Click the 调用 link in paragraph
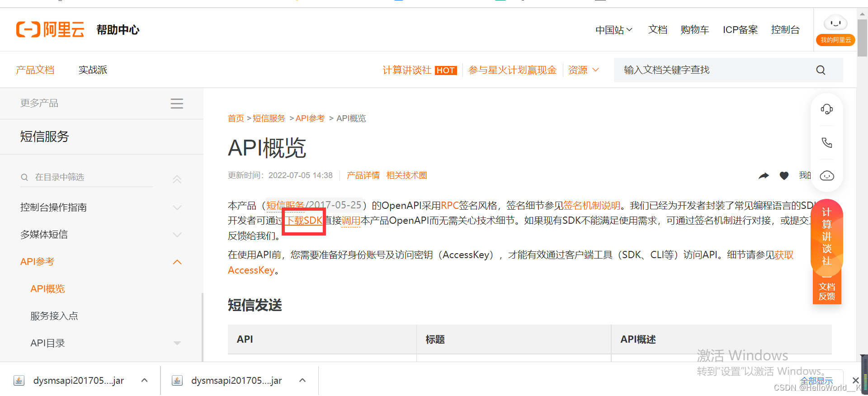Screen dimensions: 868x396 (351, 221)
